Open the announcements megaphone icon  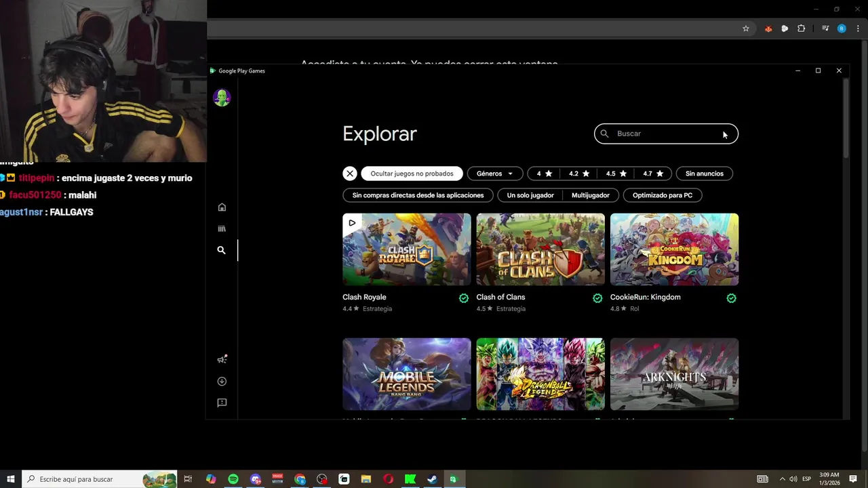[x=222, y=359]
